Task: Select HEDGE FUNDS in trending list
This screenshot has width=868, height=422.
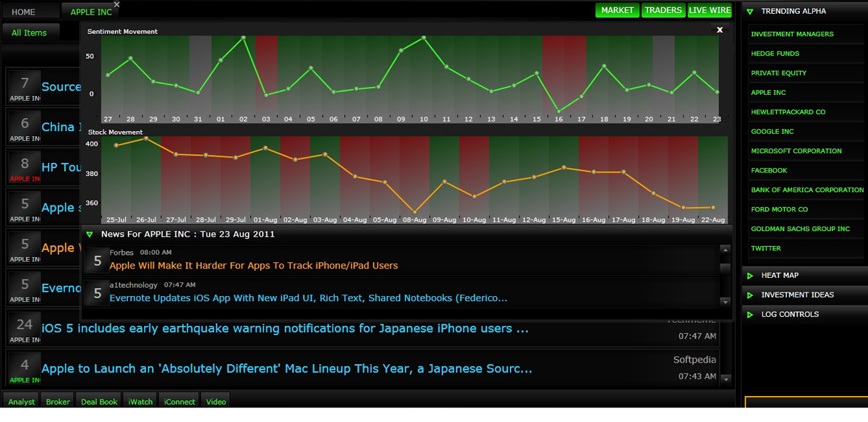Action: tap(775, 54)
